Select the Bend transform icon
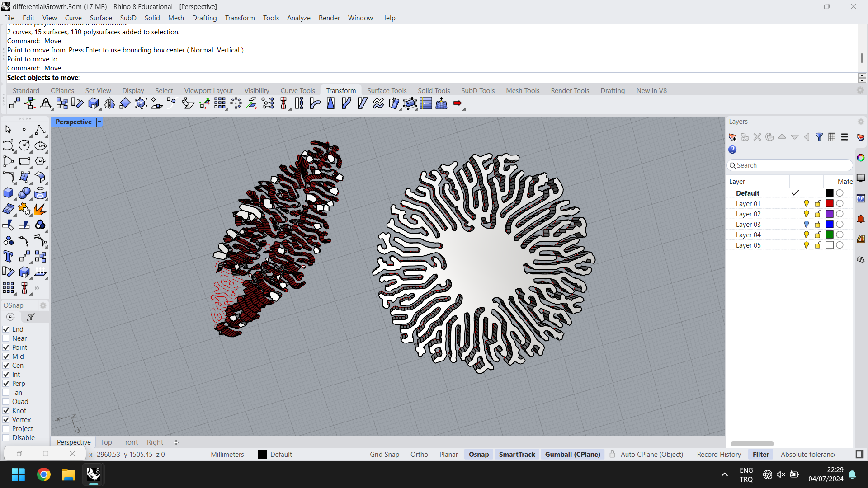 tap(315, 103)
